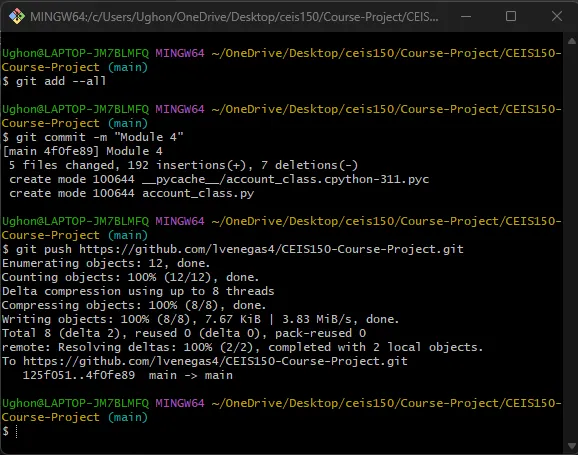This screenshot has height=455, width=578.
Task: Click the window title path text
Action: [x=234, y=17]
